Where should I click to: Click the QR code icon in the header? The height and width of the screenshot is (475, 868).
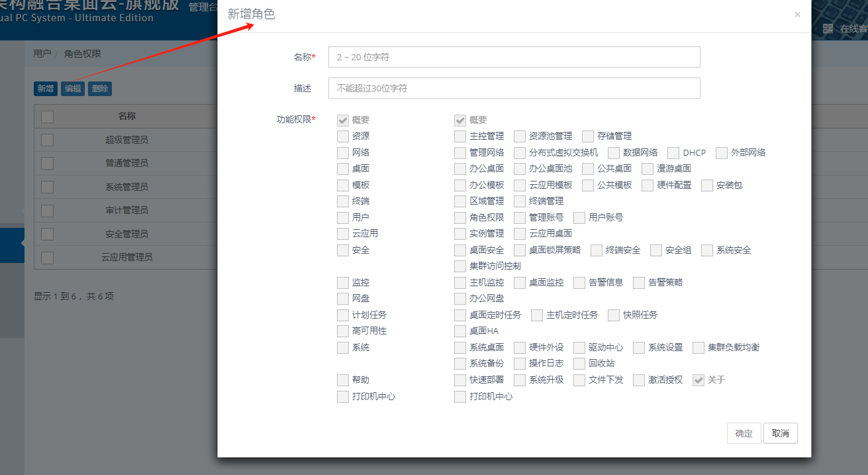point(828,28)
